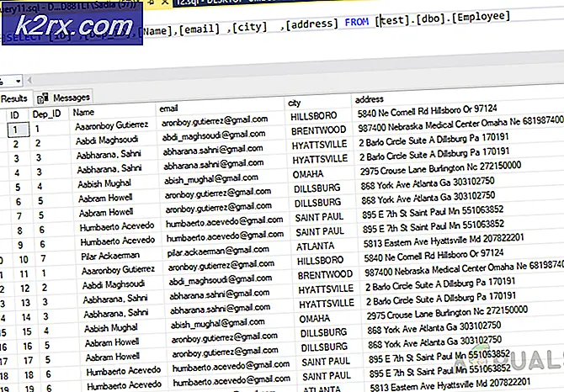Viewport: 564px width, 392px height.
Task: Click [email] in the SELECT statement
Action: point(199,29)
